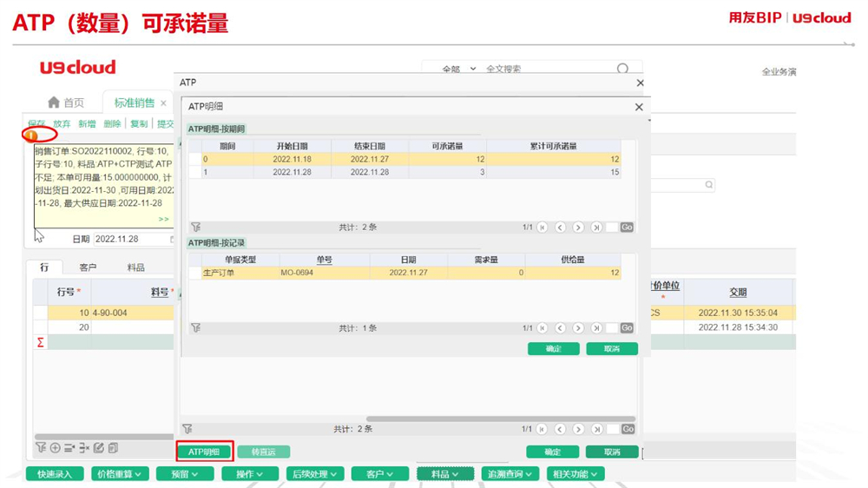The image size is (868, 488).
Task: Select the 客户 tab above the grid
Action: click(x=88, y=267)
